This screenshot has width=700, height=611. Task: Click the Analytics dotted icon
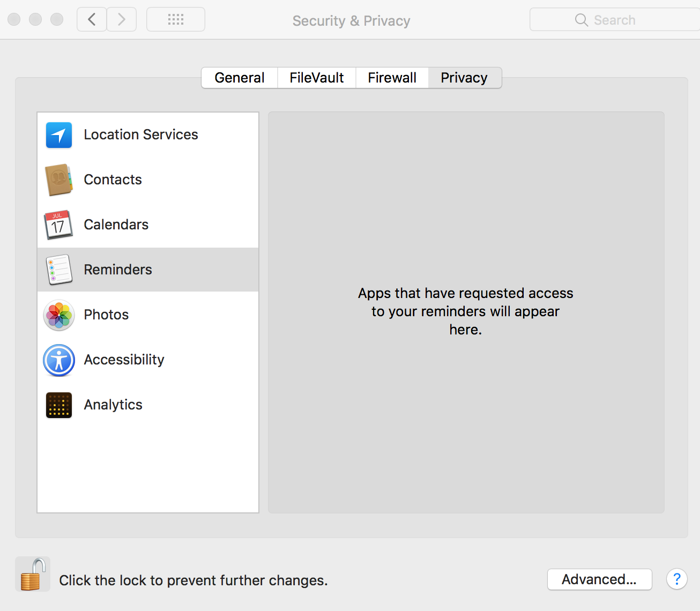[59, 405]
